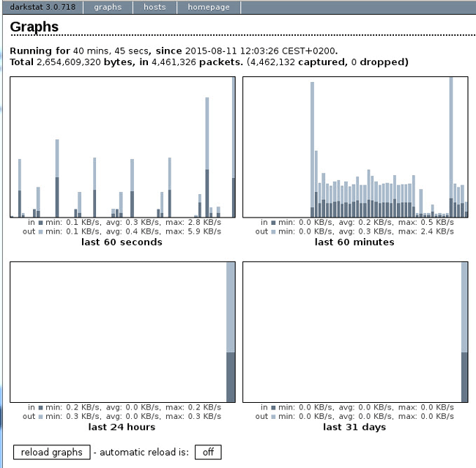Screen dimensions: 476x468
Task: Open the homepage link in navigation
Action: pyautogui.click(x=208, y=7)
